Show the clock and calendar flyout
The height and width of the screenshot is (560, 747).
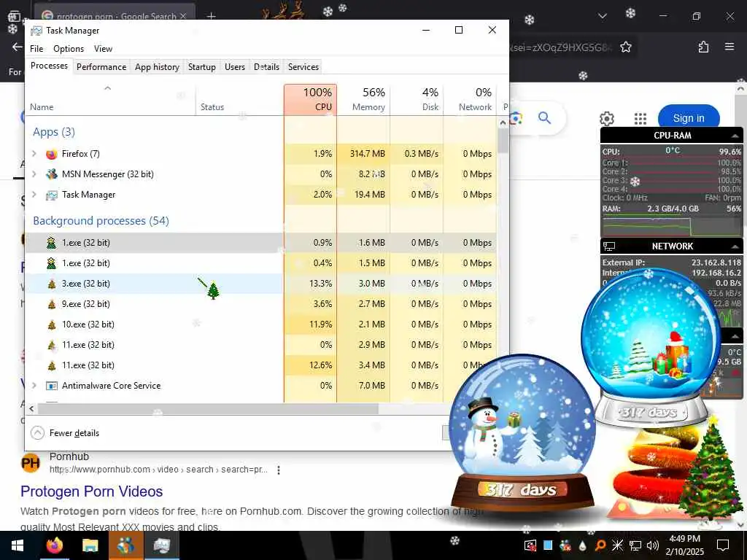click(684, 545)
